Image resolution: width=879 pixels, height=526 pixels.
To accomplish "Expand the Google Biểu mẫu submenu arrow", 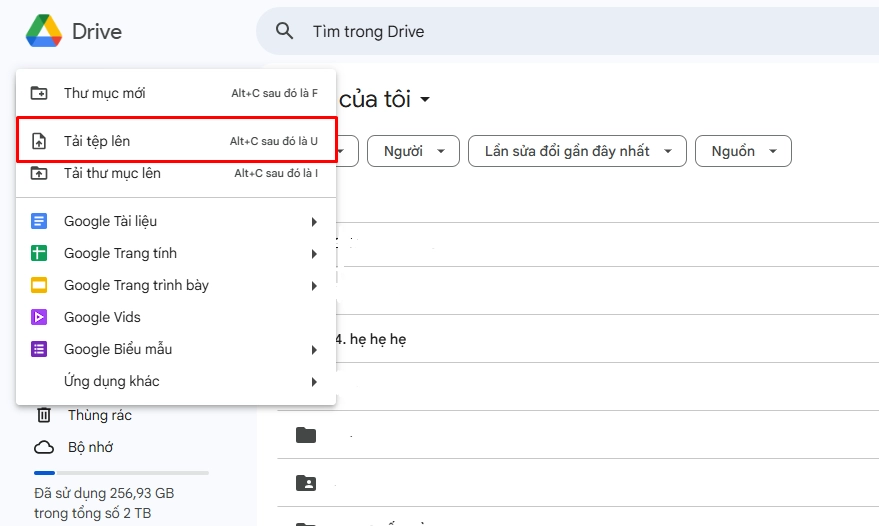I will (x=314, y=350).
